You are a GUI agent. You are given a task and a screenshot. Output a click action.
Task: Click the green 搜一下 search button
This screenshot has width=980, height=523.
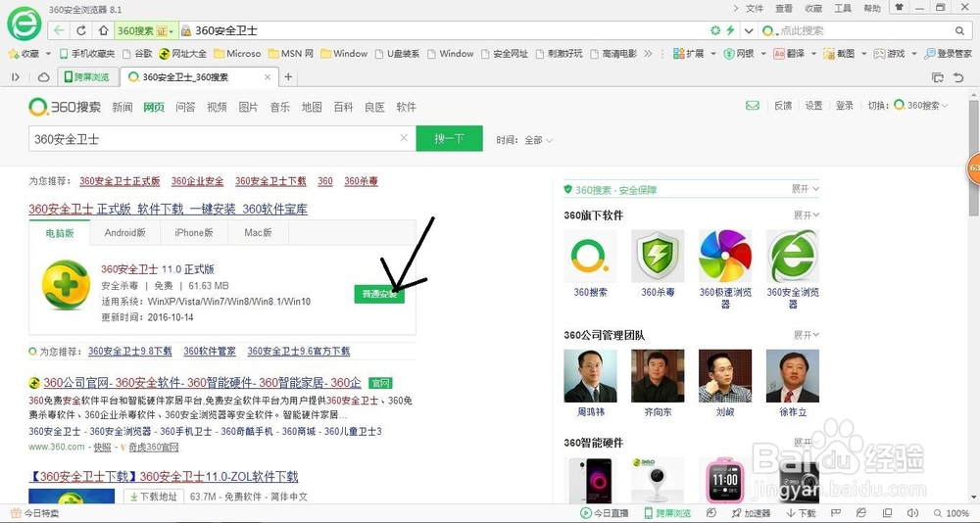pos(450,138)
